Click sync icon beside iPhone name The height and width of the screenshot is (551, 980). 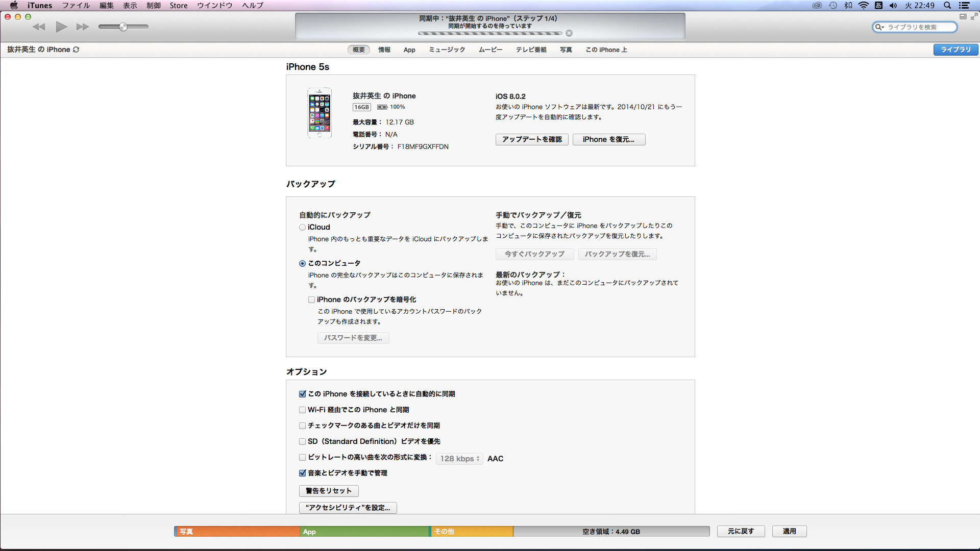76,49
